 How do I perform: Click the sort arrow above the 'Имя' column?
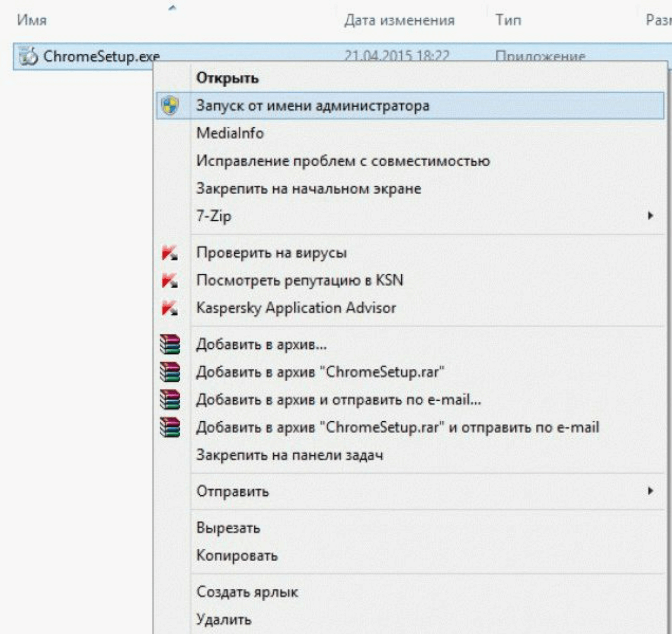tap(172, 8)
